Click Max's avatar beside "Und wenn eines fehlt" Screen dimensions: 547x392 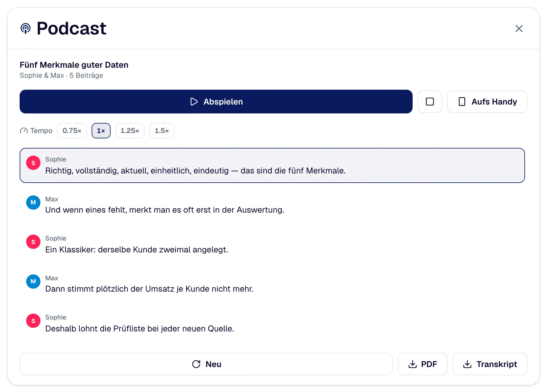(x=33, y=203)
